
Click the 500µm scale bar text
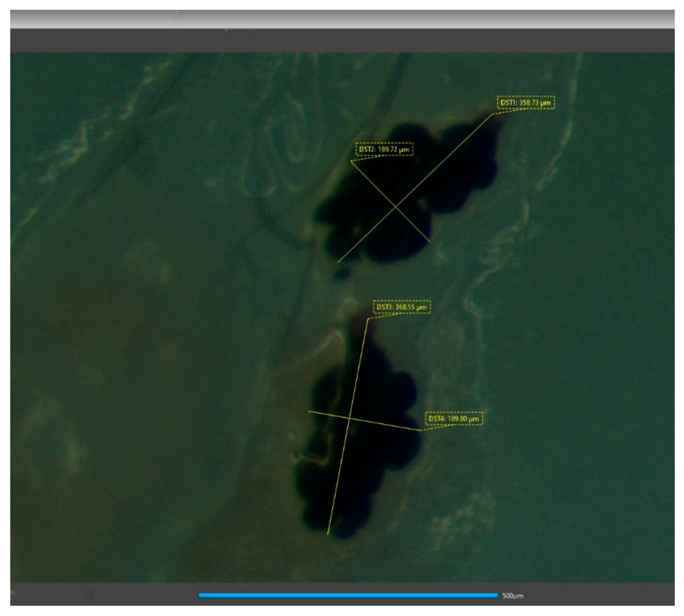coord(513,596)
